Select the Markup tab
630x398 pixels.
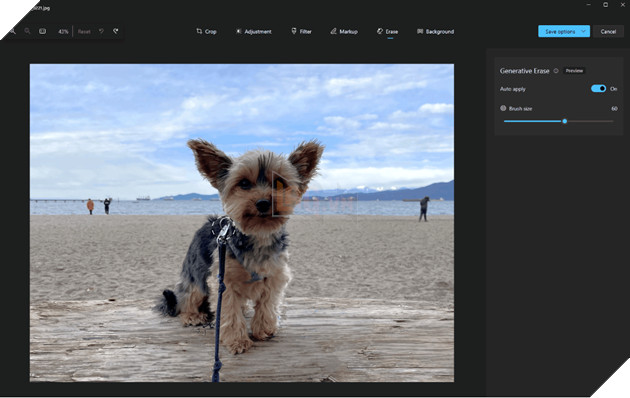click(x=344, y=31)
